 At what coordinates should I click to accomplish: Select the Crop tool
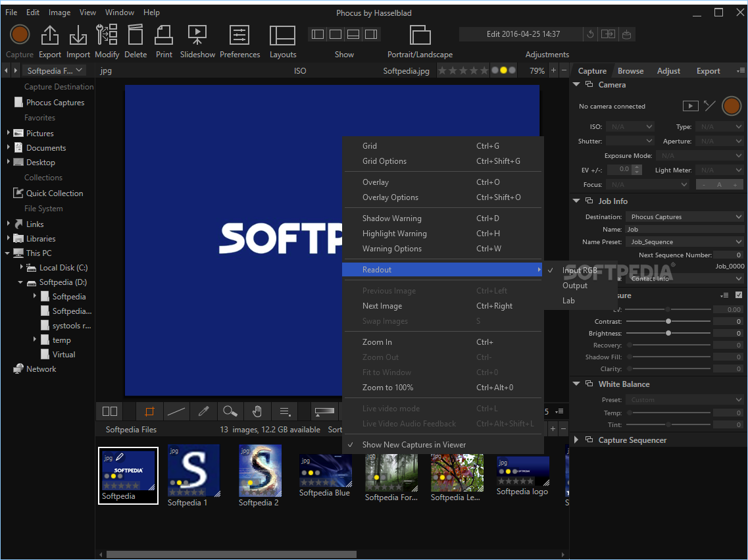[x=149, y=411]
